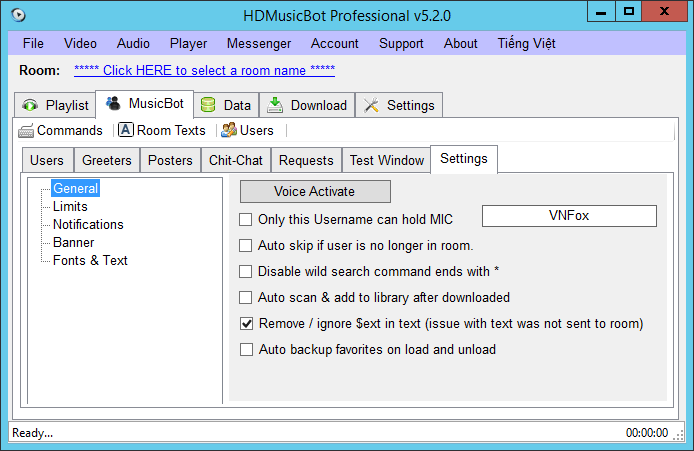Open the Requests tab
Screen dimensions: 694x451
click(306, 160)
